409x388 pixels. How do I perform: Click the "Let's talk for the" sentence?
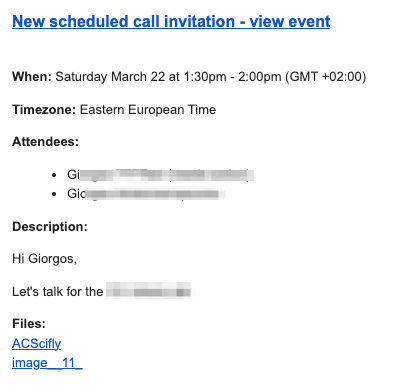[58, 292]
